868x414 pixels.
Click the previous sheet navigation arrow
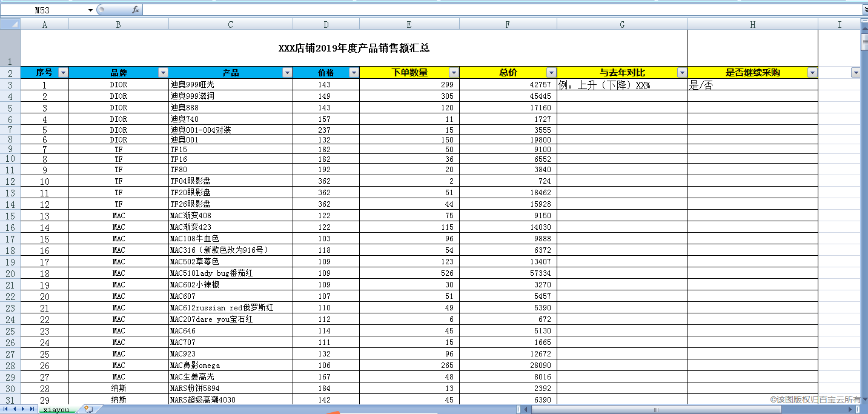15,409
